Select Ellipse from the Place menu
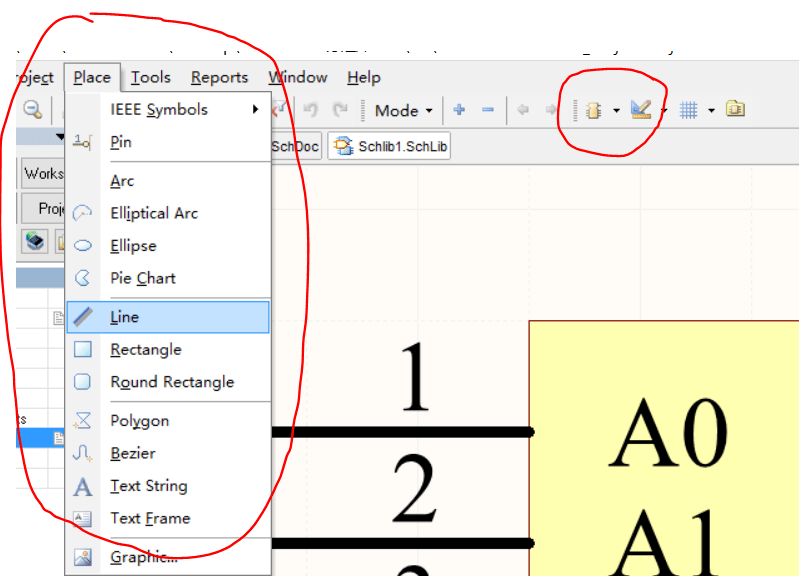 coord(168,246)
